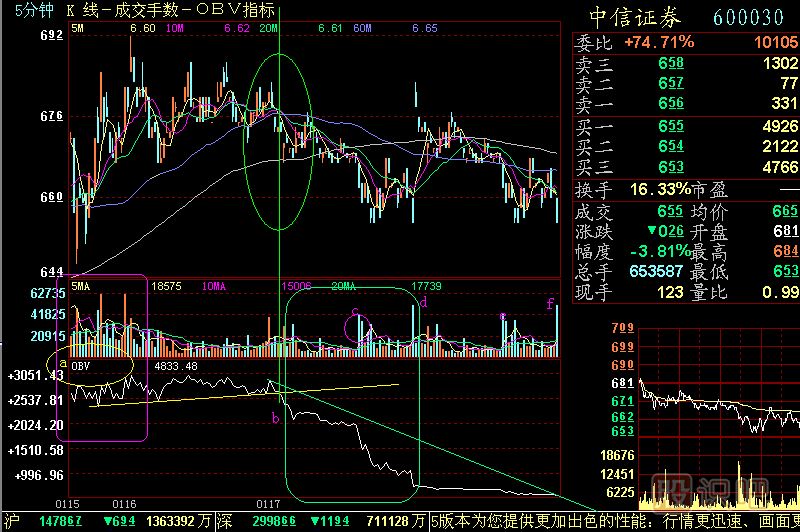This screenshot has height=532, width=800.
Task: Select the 10M moving average indicator
Action: (x=174, y=30)
